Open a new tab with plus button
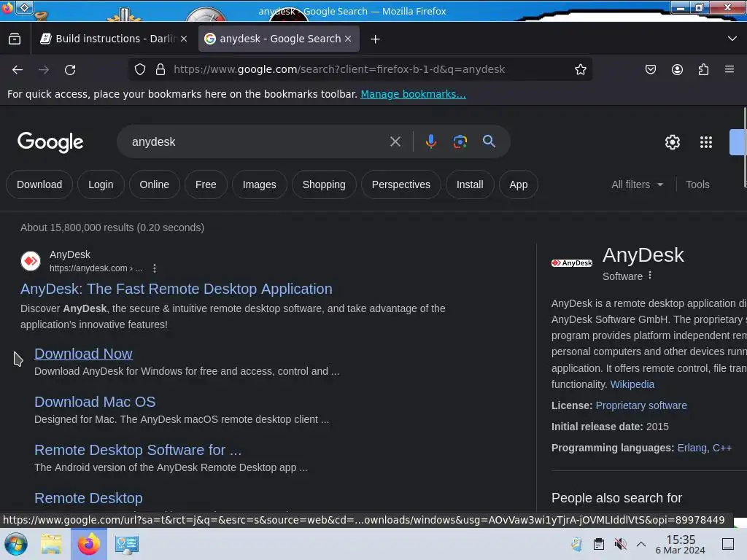747x560 pixels. click(376, 39)
